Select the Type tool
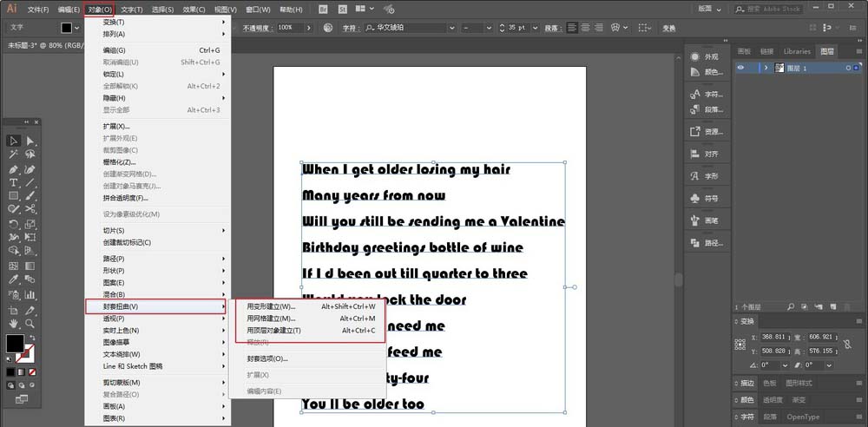 coord(14,182)
